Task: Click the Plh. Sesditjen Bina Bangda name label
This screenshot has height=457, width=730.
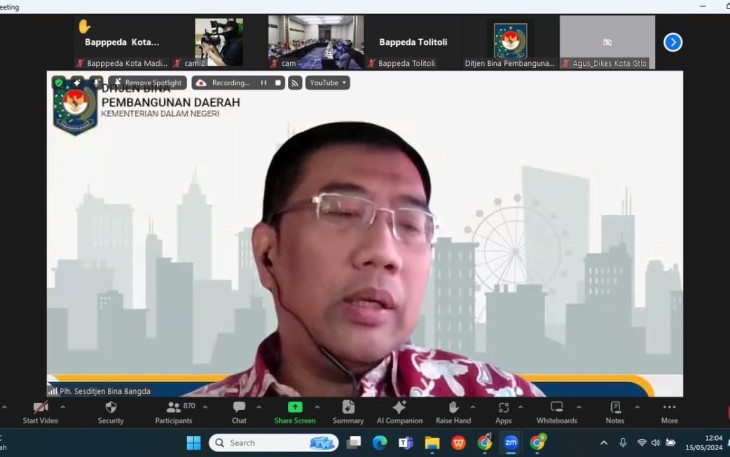Action: pos(105,391)
